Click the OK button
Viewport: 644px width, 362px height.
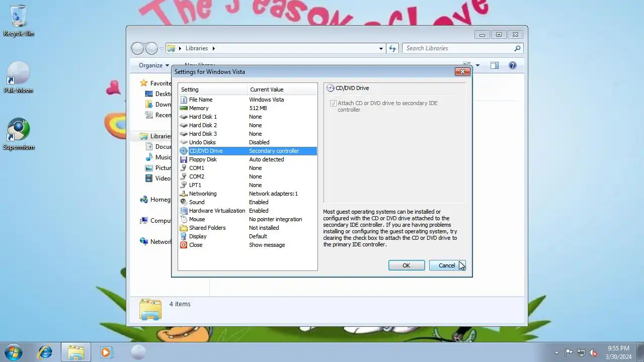click(x=407, y=265)
